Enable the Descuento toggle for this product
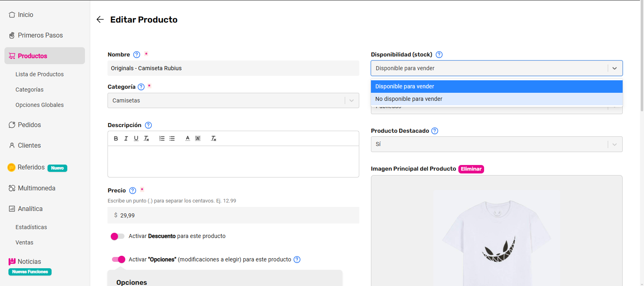Screen dimensions: 644x286 [118, 236]
